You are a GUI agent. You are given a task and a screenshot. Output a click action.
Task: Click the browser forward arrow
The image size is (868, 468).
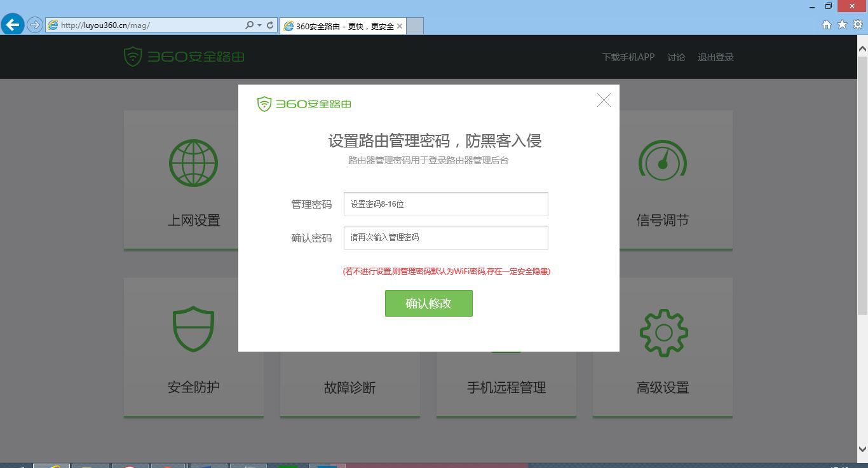pos(34,25)
